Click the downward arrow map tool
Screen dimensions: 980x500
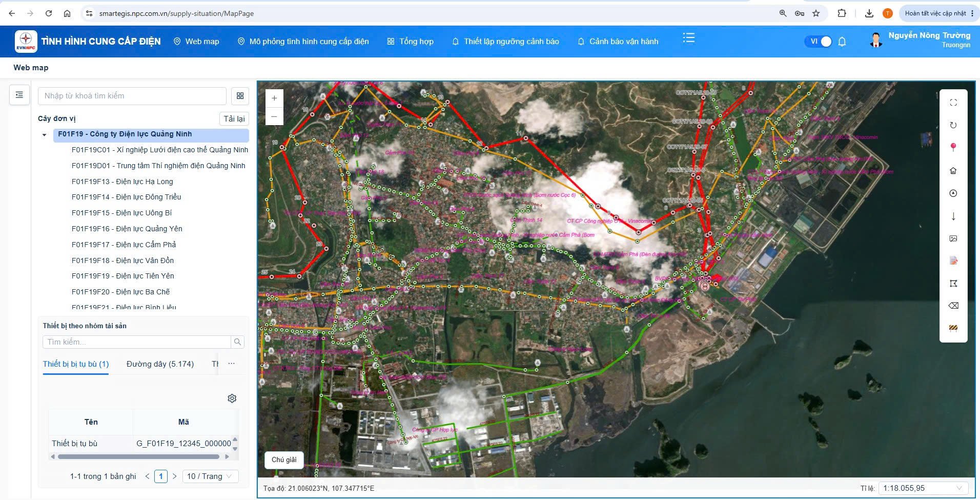953,216
